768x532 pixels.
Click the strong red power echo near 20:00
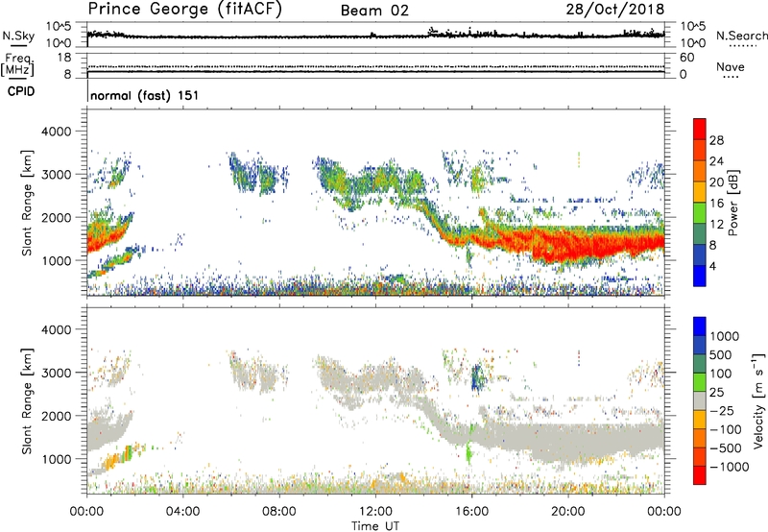[x=568, y=244]
